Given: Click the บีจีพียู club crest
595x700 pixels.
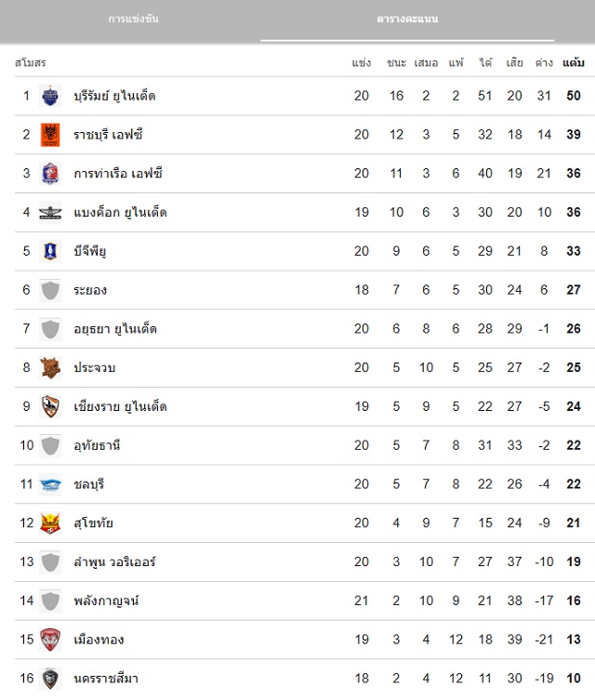Looking at the screenshot, I should click(50, 251).
